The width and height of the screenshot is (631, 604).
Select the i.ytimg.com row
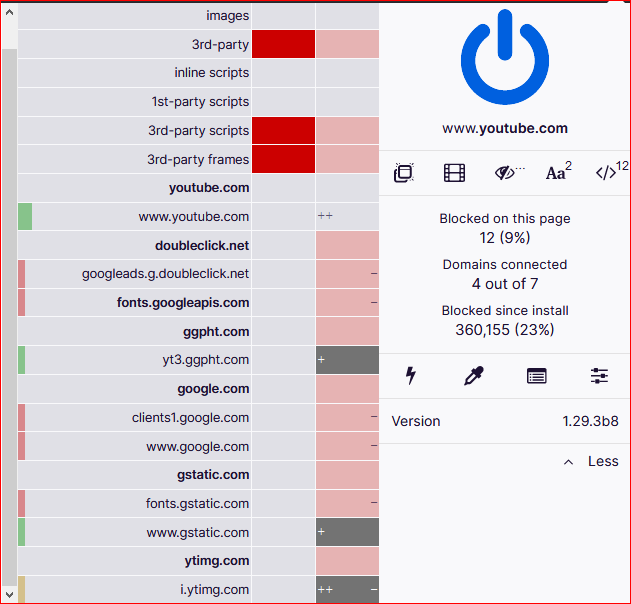[x=134, y=590]
